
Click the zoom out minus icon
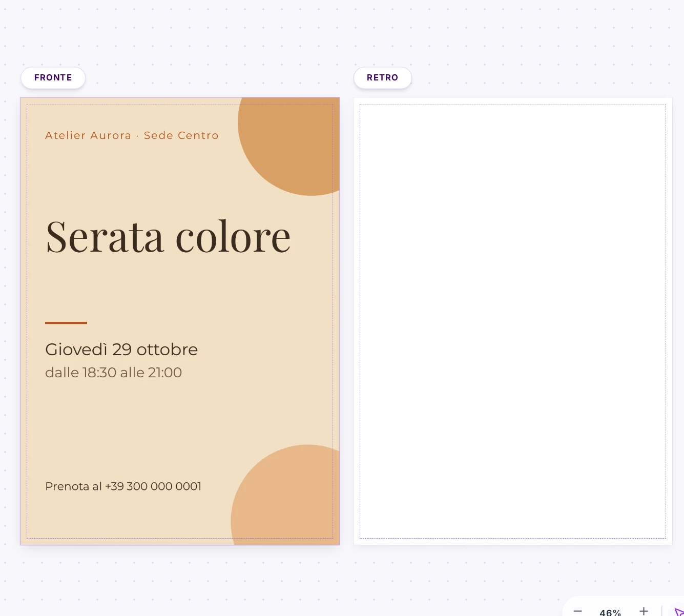[x=577, y=611]
